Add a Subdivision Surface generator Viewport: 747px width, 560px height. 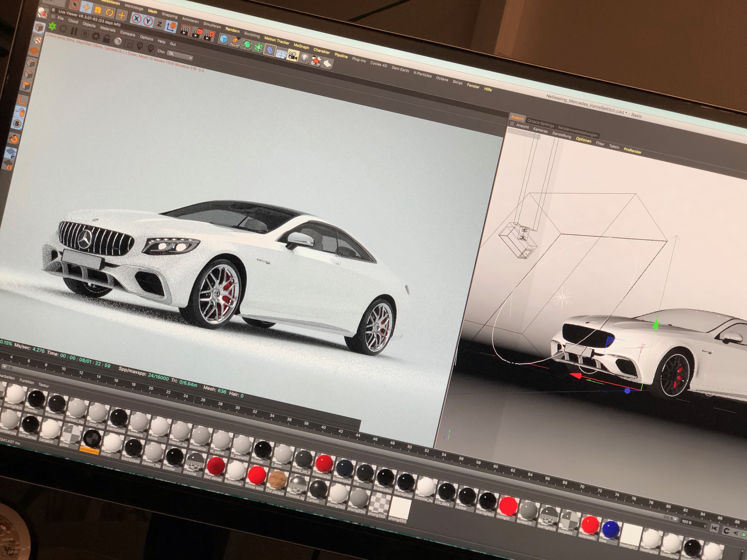pyautogui.click(x=247, y=45)
